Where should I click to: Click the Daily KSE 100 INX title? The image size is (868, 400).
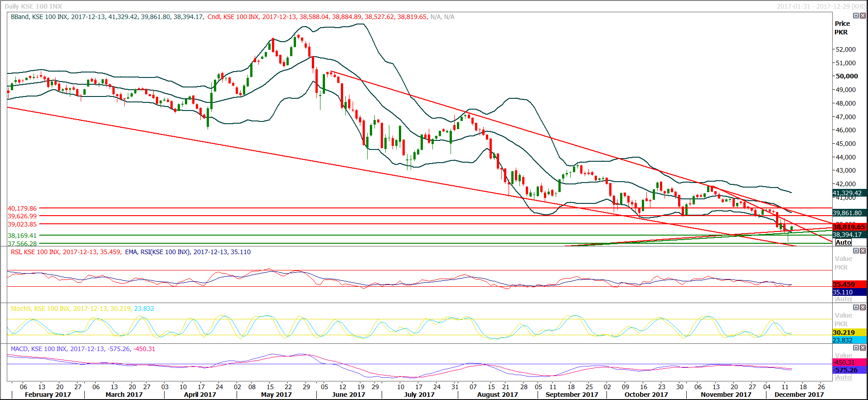click(x=34, y=6)
